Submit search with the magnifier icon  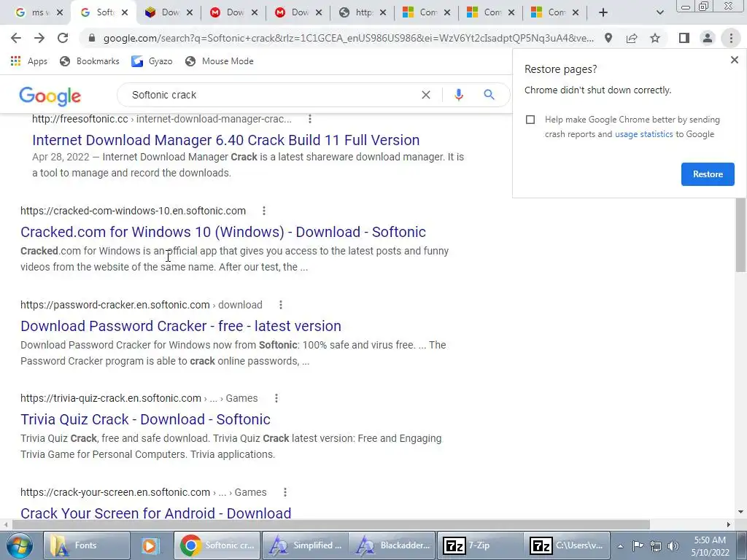489,95
